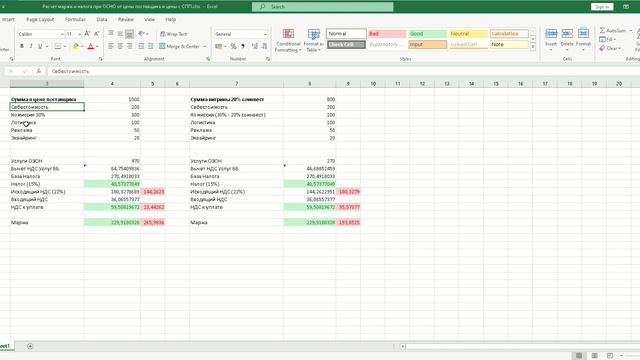Image resolution: width=640 pixels, height=360 pixels.
Task: Select Middle Align icon
Action: 120,33
